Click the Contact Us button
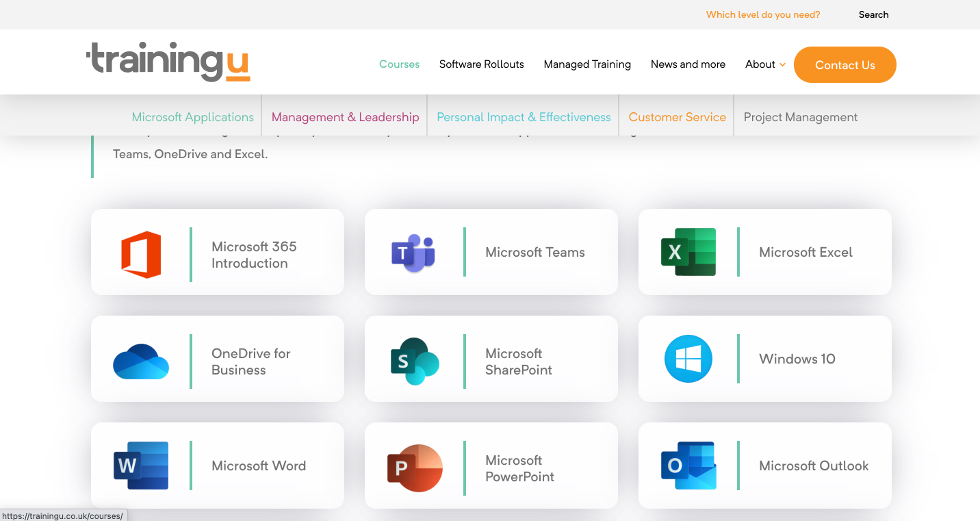 845,65
